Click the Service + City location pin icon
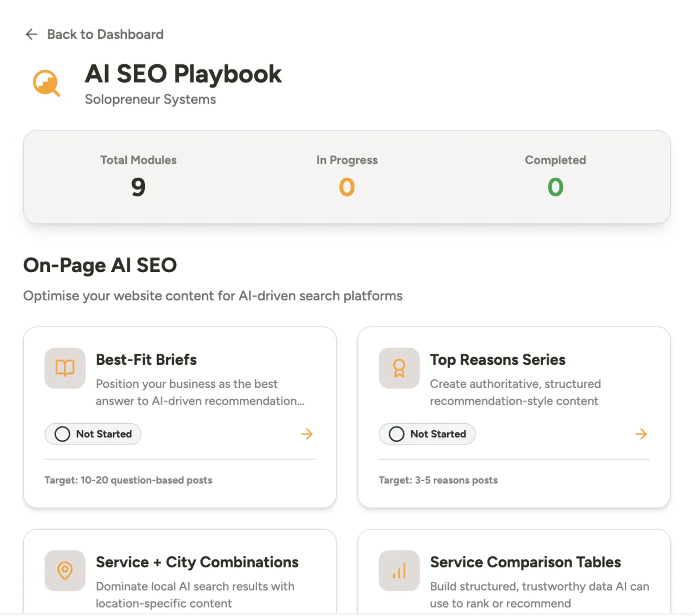Viewport: 695px width, 616px height. tap(65, 571)
